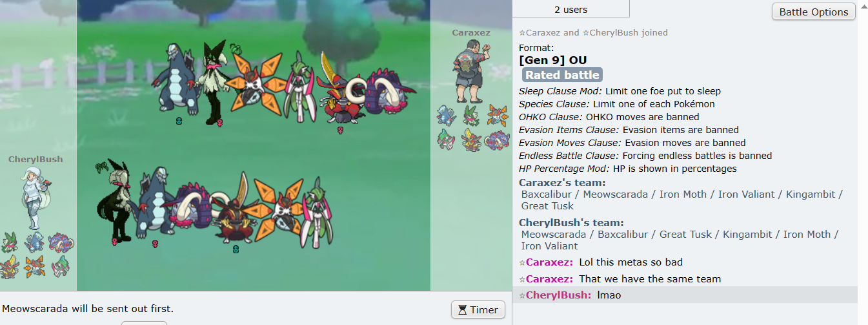
Task: Click Caraxez's Iron Moth party icon
Action: tap(498, 116)
